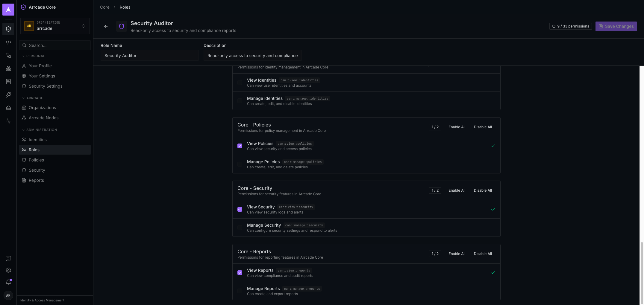The height and width of the screenshot is (305, 644).
Task: Click the sidebar Search field
Action: coord(55,45)
